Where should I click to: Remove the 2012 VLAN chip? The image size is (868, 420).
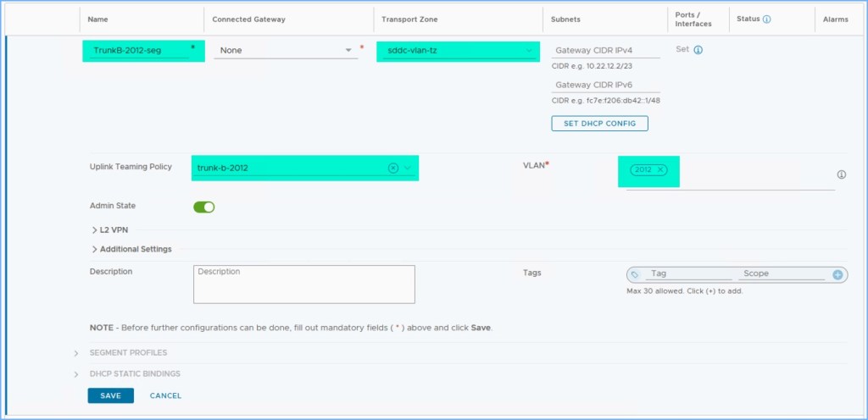661,170
